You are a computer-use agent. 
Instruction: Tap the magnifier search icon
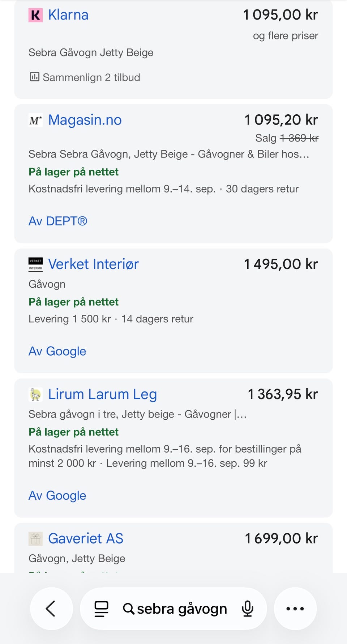pos(128,609)
